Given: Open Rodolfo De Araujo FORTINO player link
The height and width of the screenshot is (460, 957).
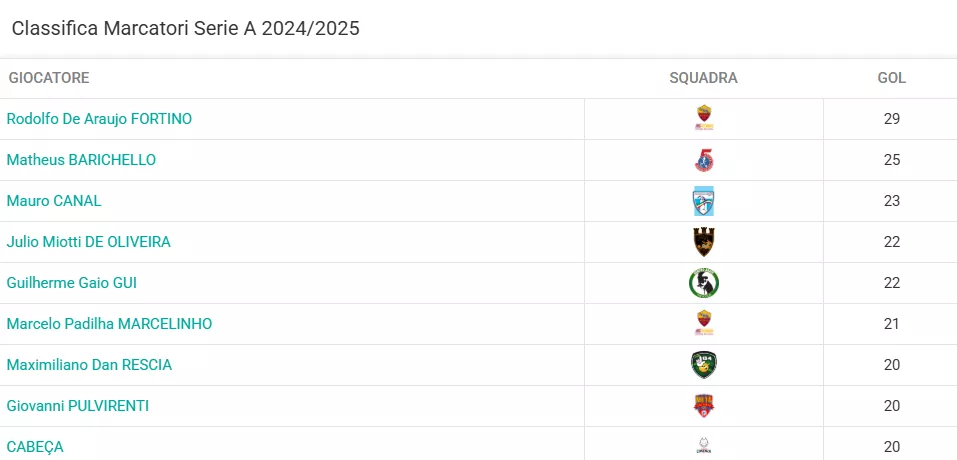Looking at the screenshot, I should [99, 119].
